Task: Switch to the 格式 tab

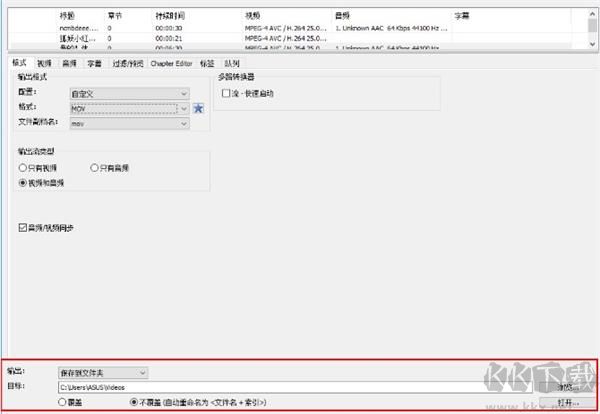Action: 19,63
